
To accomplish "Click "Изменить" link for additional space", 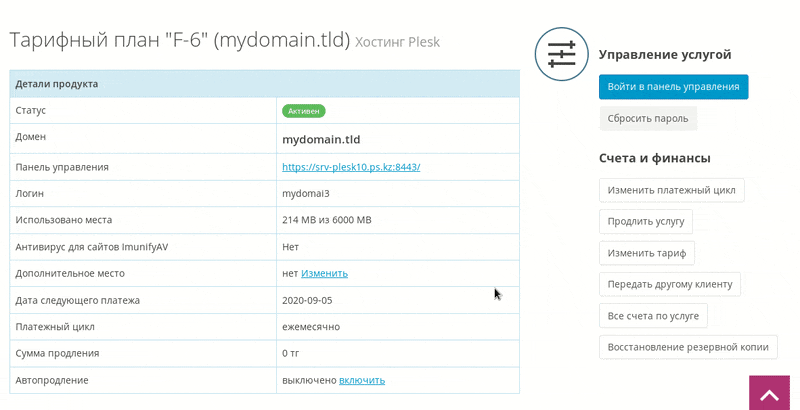I will 324,273.
